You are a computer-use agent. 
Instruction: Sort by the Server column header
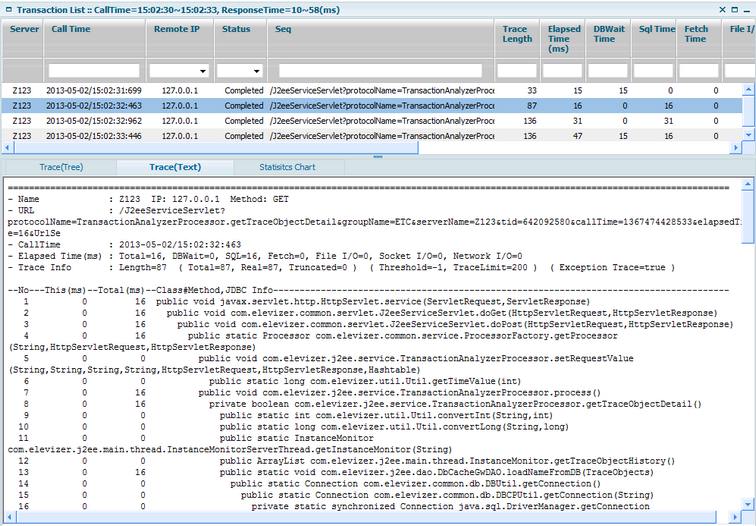(x=23, y=39)
